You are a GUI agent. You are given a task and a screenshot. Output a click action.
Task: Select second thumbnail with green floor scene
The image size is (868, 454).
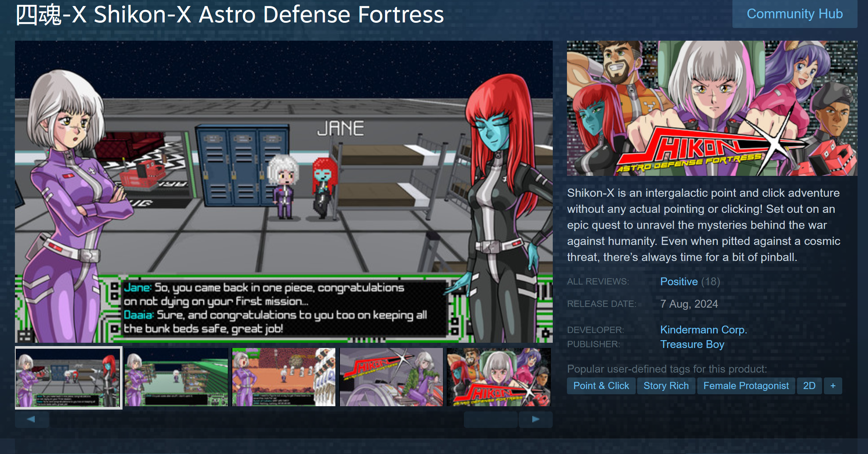(x=176, y=377)
